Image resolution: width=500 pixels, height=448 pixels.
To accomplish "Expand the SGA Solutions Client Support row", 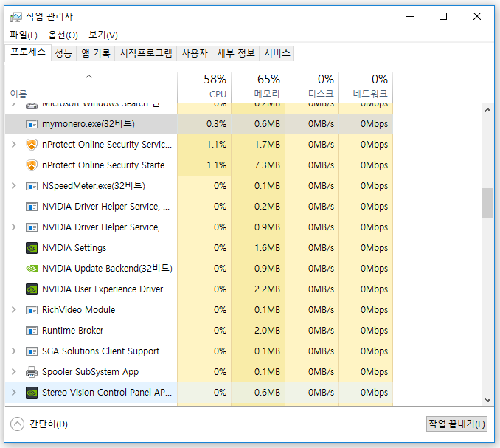I will pyautogui.click(x=14, y=351).
